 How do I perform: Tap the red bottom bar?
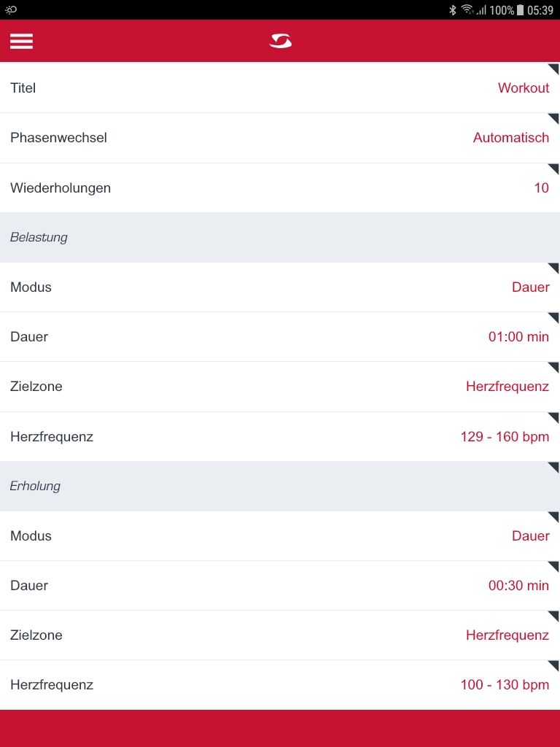[x=280, y=728]
